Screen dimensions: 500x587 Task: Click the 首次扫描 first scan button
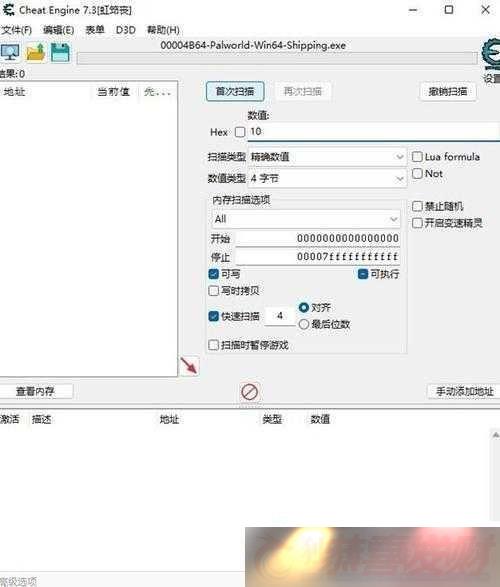[x=235, y=91]
